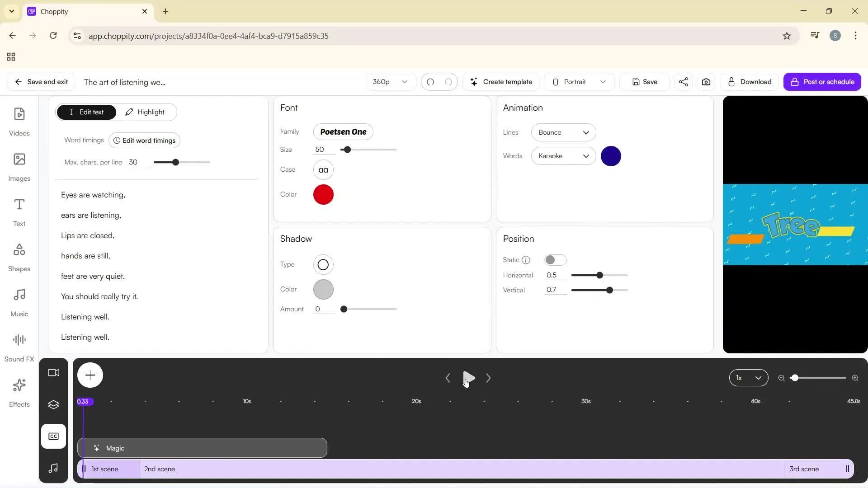The height and width of the screenshot is (488, 868).
Task: Open the 360p resolution dropdown
Action: (390, 82)
